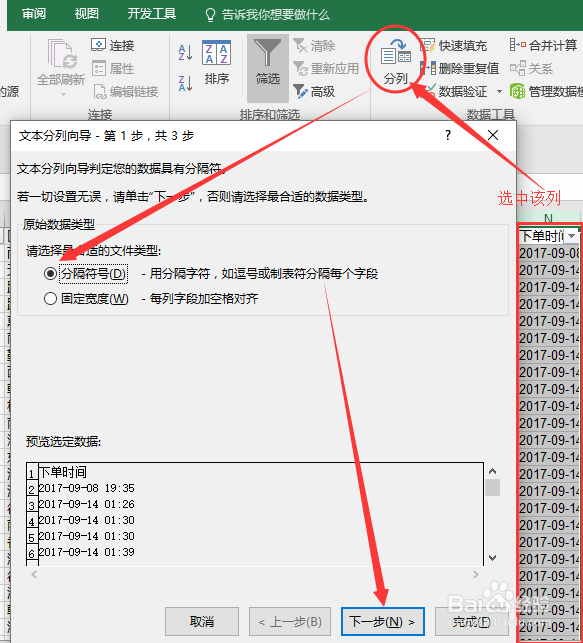This screenshot has width=583, height=643.
Task: Click the 全部刷新 icon
Action: 61,53
